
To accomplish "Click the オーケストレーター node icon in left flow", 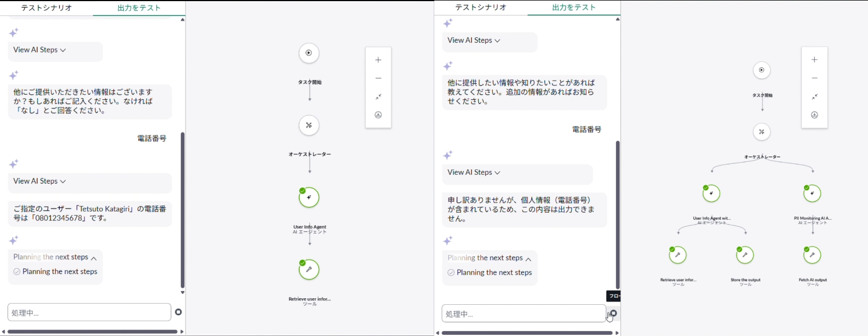I will pyautogui.click(x=309, y=126).
